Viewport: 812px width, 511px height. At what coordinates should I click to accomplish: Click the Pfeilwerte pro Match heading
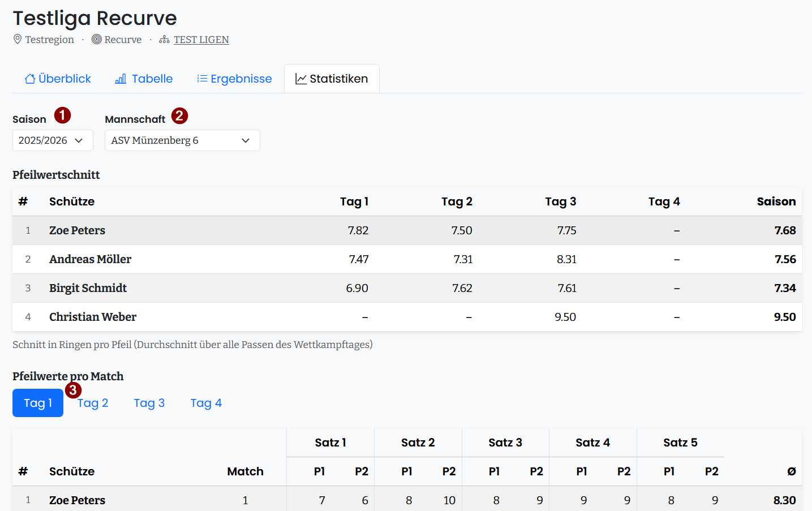coord(68,376)
